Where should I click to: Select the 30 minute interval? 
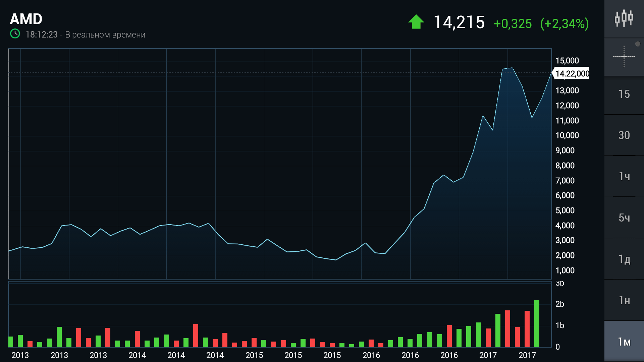(x=624, y=135)
